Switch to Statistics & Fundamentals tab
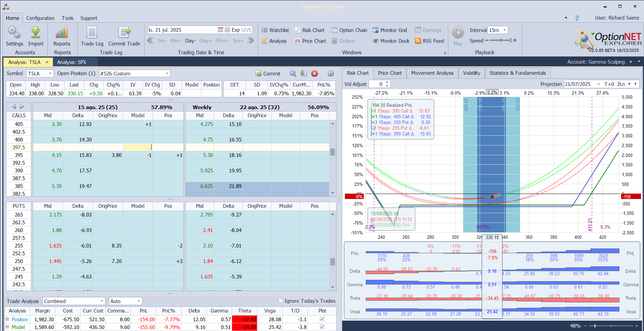The image size is (644, 331). [x=518, y=73]
